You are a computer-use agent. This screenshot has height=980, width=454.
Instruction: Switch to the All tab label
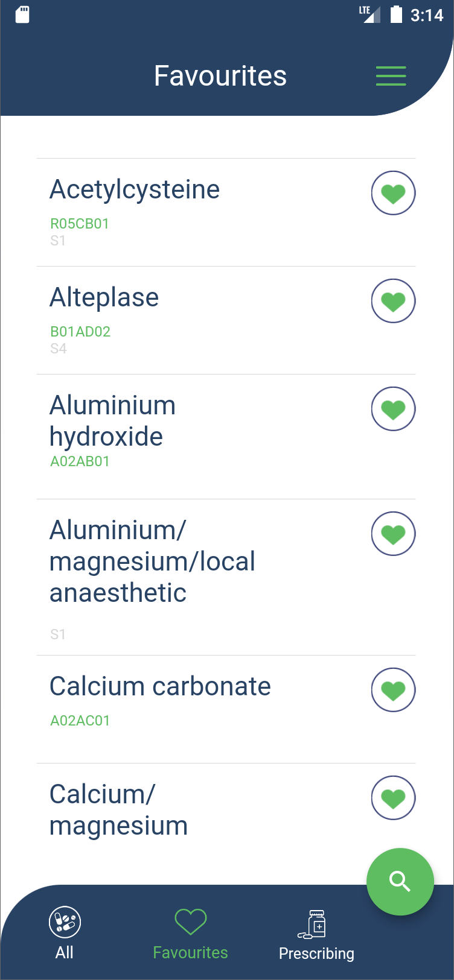coord(64,953)
